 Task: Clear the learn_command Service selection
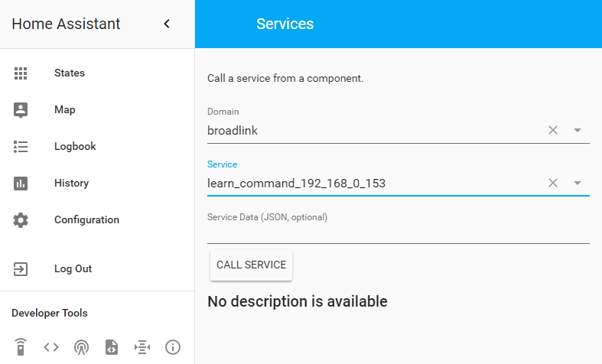click(x=553, y=184)
